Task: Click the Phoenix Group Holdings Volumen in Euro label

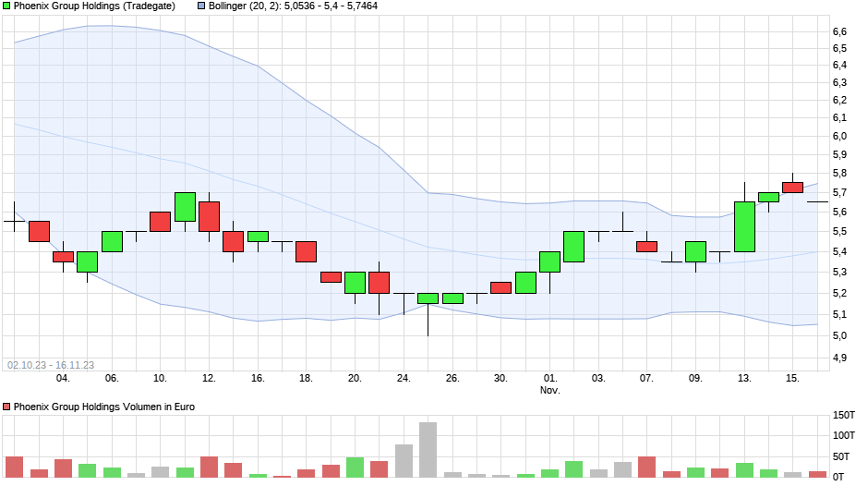Action: pyautogui.click(x=104, y=407)
